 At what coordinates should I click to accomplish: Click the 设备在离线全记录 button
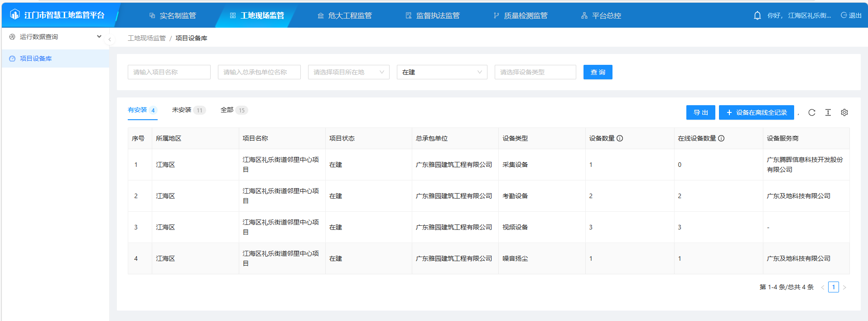pos(756,112)
